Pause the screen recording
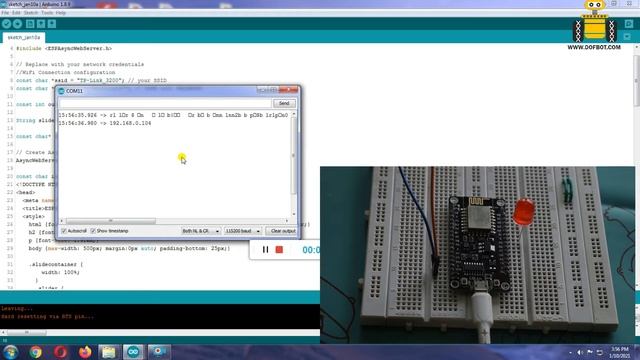Viewport: 640px width, 360px height. 265,249
